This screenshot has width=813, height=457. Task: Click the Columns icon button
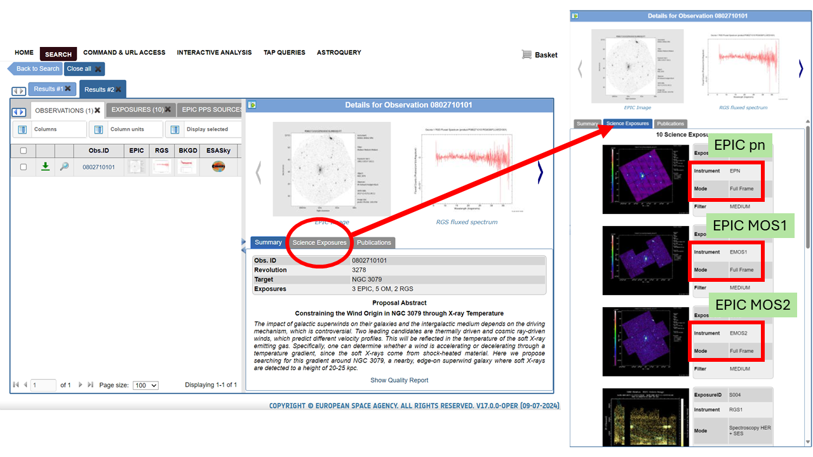tap(22, 129)
